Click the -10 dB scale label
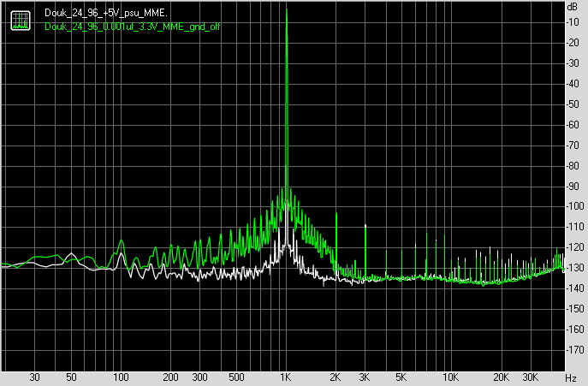 click(x=573, y=22)
